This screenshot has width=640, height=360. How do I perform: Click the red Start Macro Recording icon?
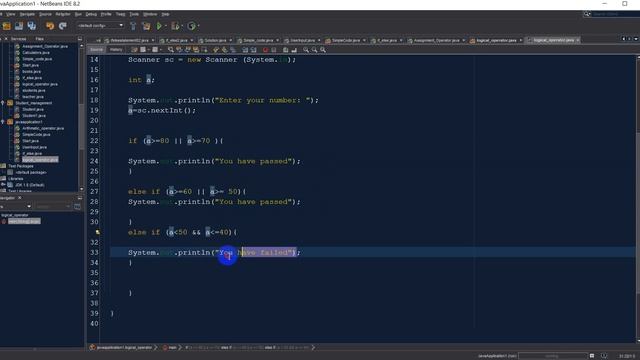[265, 50]
